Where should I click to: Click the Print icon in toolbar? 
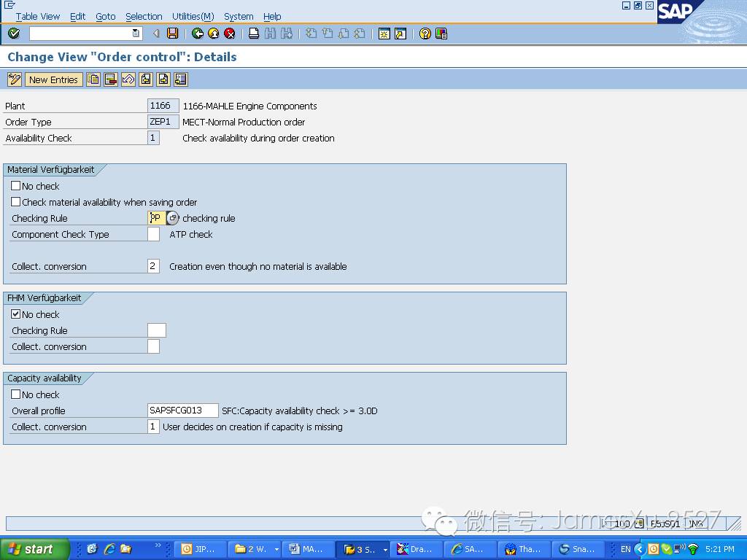[x=254, y=34]
